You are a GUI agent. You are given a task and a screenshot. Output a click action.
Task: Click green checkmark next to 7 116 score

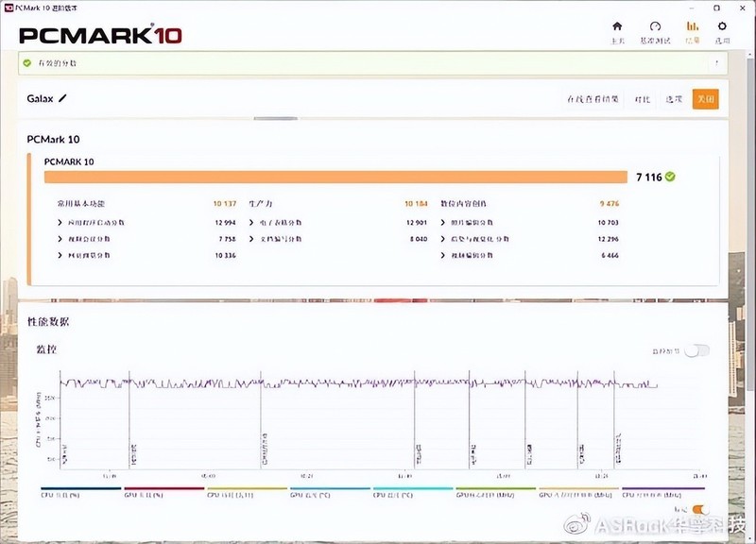click(670, 177)
